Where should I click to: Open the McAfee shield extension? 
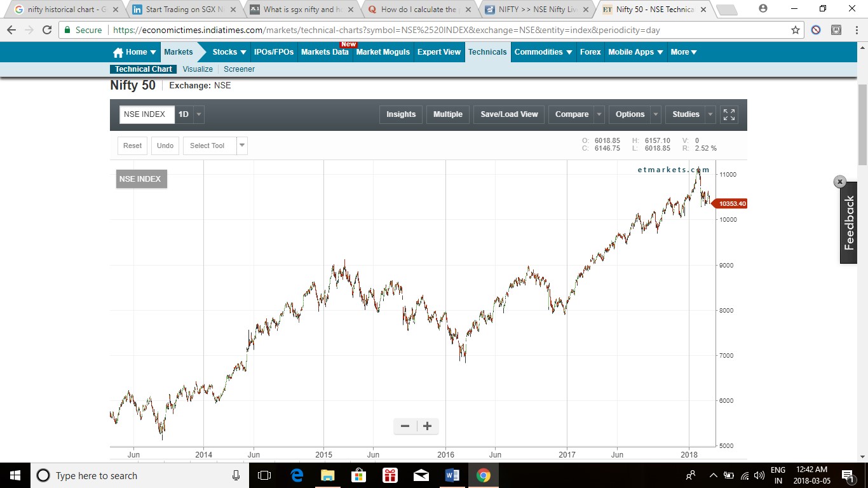pos(837,30)
